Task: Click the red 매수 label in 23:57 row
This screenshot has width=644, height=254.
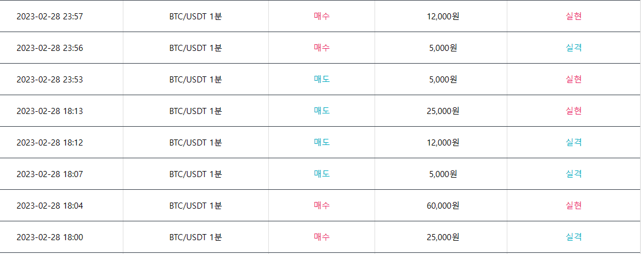Action: pos(321,16)
